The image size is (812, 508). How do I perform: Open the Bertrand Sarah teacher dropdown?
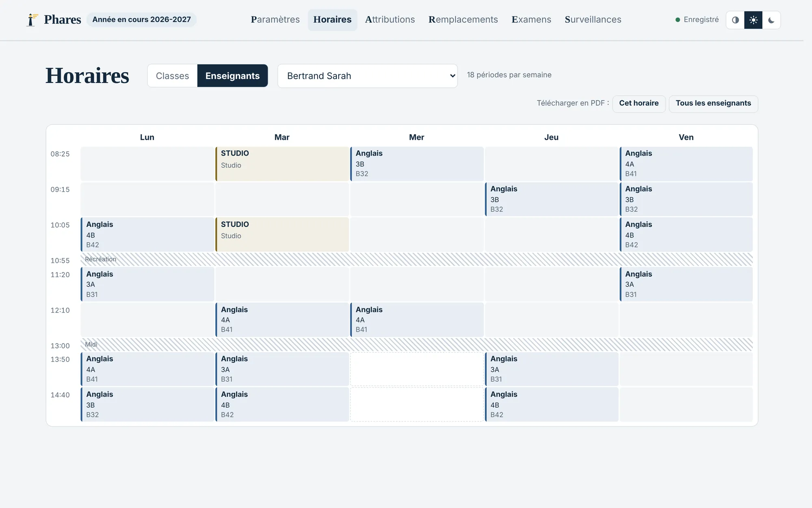pyautogui.click(x=367, y=76)
